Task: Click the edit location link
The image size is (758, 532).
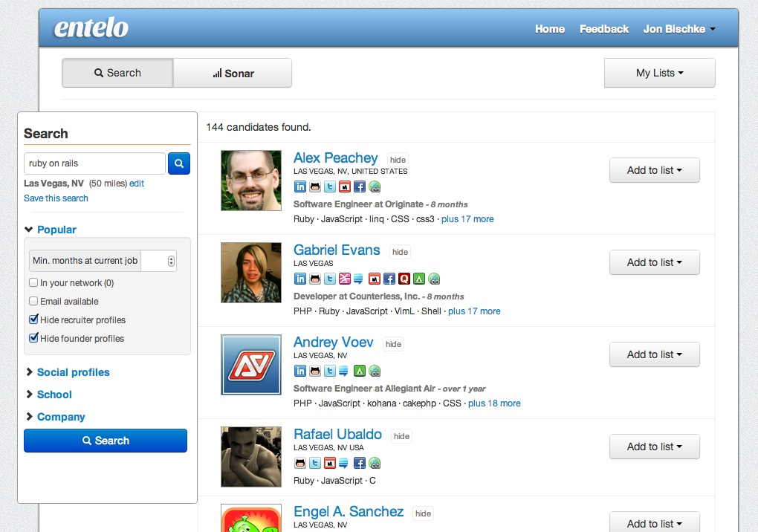Action: point(137,183)
